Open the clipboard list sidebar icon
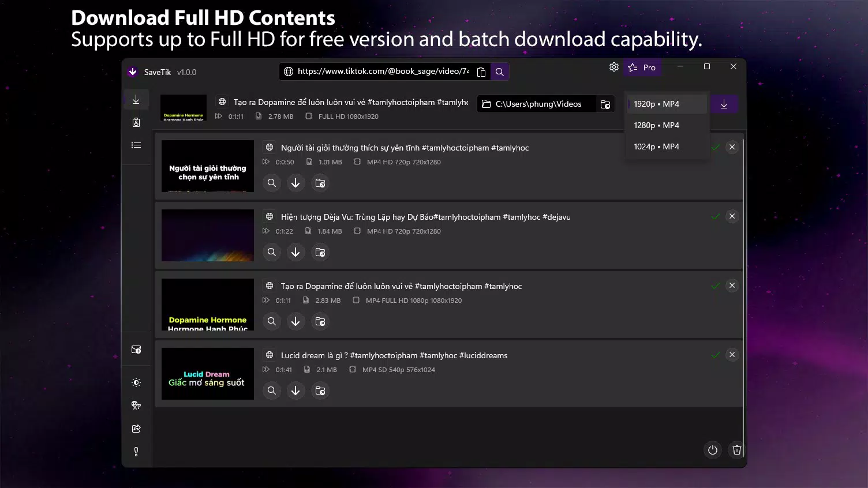Image resolution: width=868 pixels, height=488 pixels. click(136, 122)
